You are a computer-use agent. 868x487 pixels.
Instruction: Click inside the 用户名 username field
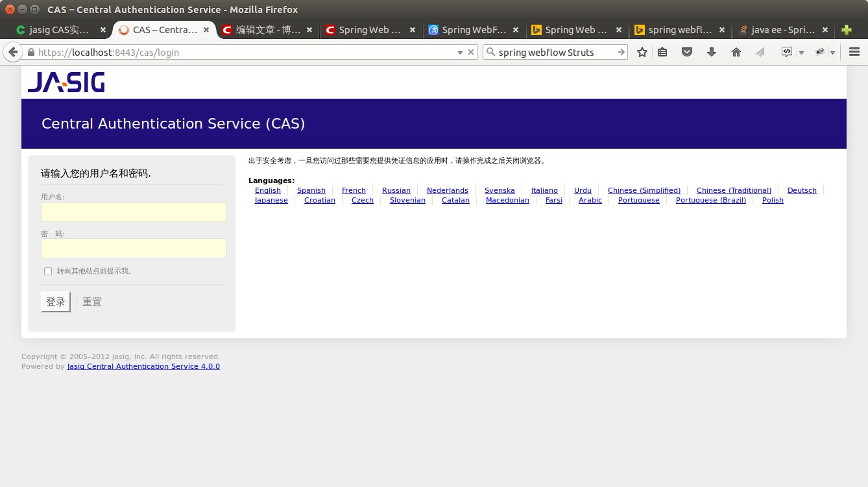coord(134,212)
